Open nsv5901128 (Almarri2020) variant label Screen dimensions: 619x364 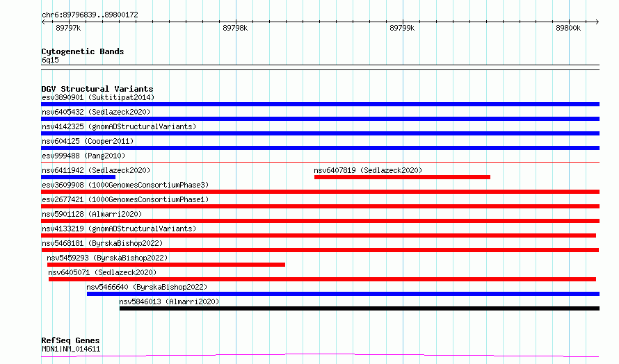pyautogui.click(x=92, y=214)
